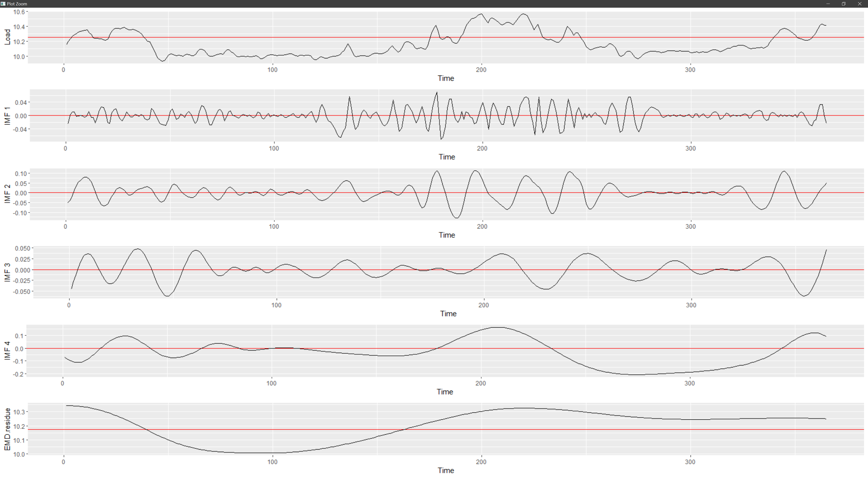This screenshot has width=868, height=478.
Task: Click the -0.050 tick on IMF 3 axis
Action: point(21,292)
